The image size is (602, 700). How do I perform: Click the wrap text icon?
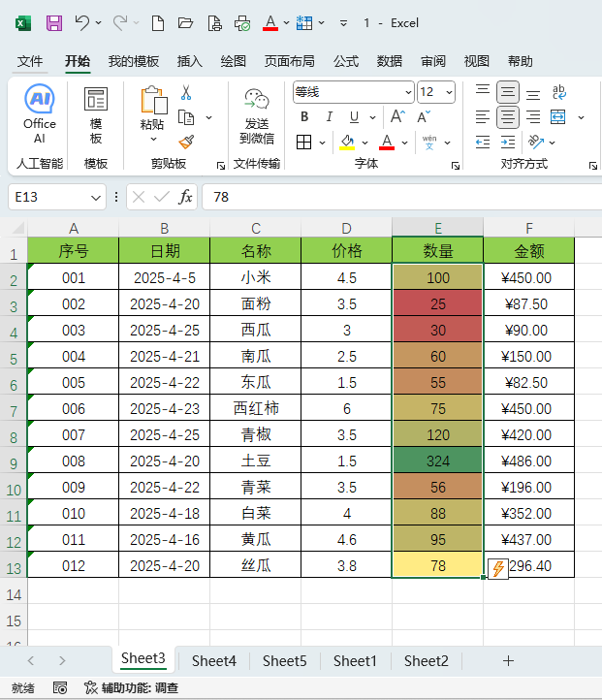[558, 92]
